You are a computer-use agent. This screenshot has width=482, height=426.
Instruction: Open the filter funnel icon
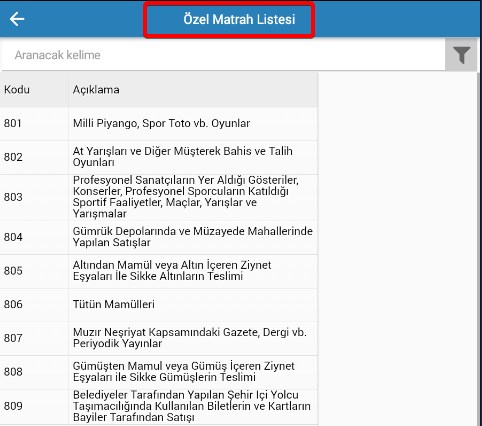coord(462,55)
